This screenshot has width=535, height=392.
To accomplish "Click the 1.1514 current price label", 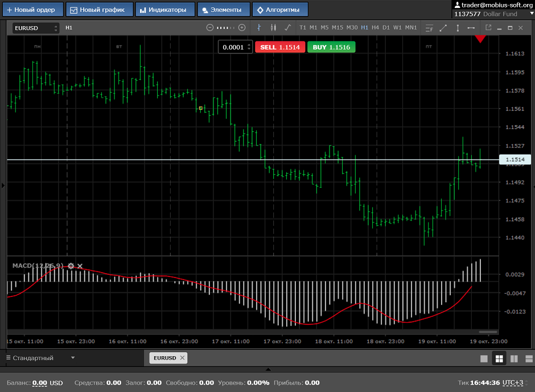I will click(515, 159).
